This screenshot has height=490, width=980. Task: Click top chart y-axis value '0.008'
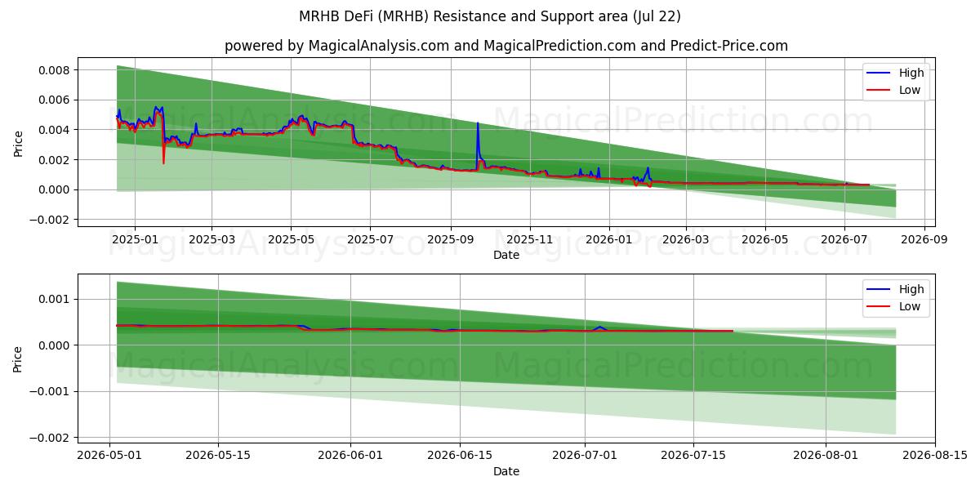click(55, 70)
